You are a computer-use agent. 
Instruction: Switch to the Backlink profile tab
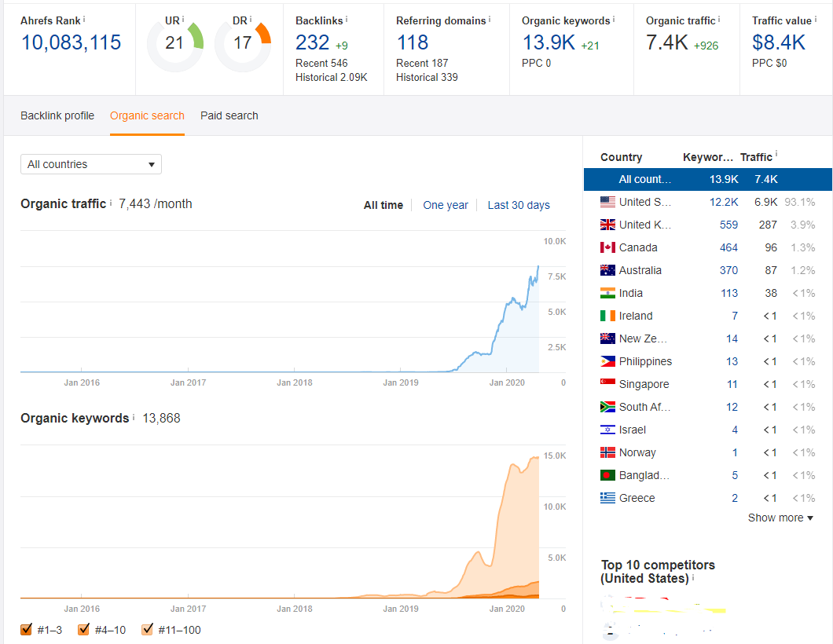coord(57,115)
